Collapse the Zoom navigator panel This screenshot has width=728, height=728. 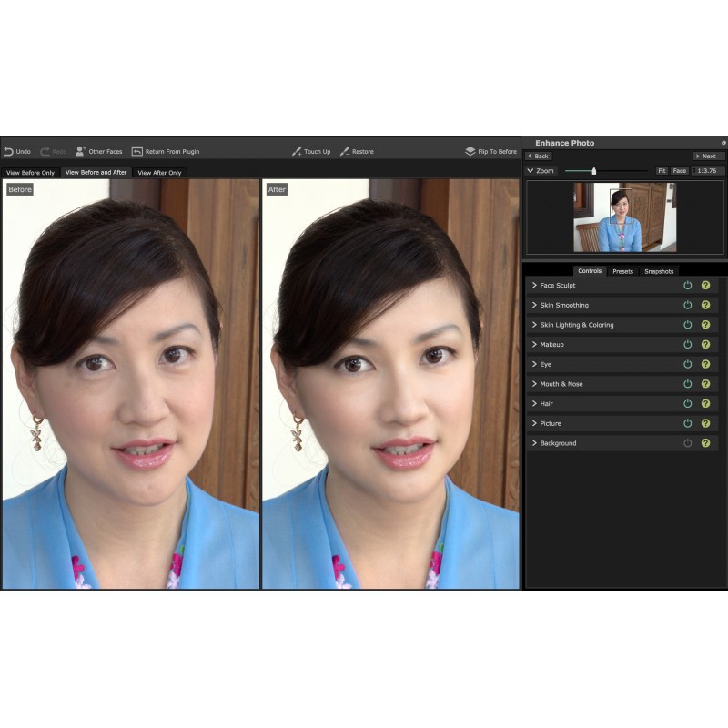tap(530, 170)
